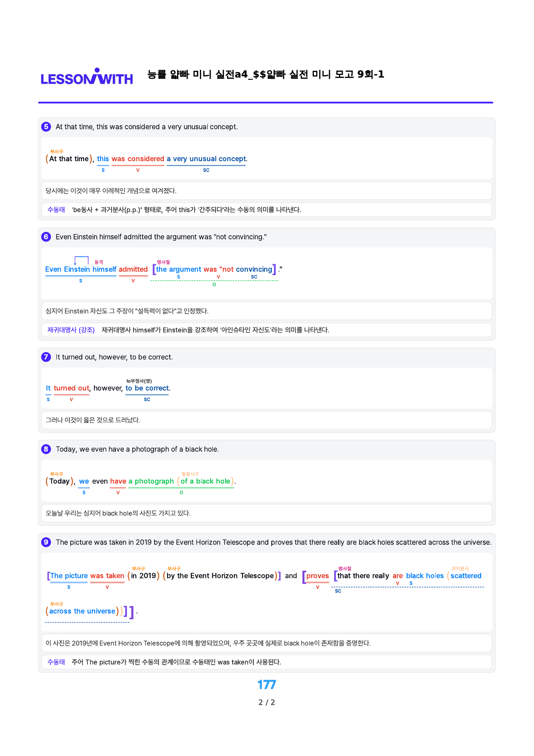Click the purple opening bracket before 'proves'
This screenshot has height=756, width=534.
point(304,577)
